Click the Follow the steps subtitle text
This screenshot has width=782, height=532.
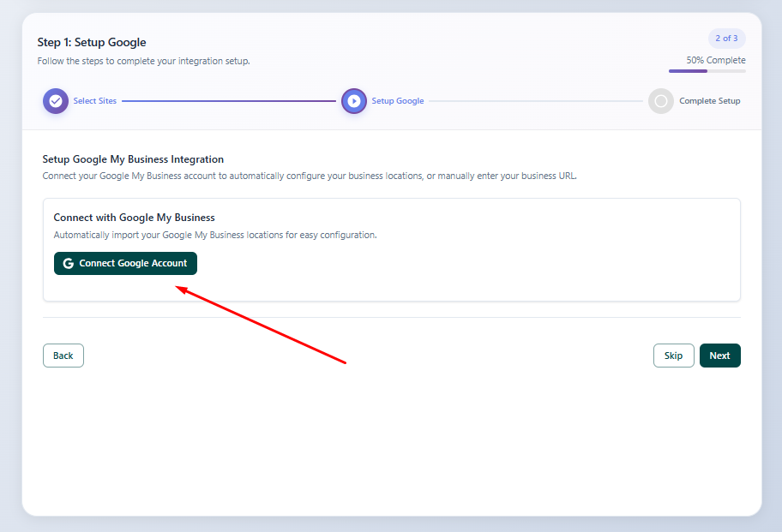(x=144, y=61)
